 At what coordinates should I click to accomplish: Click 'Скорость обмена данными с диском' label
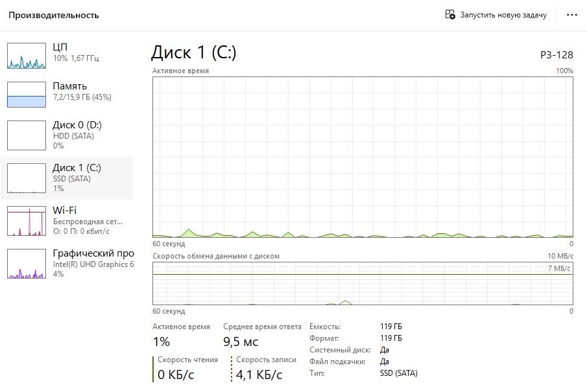coord(216,256)
